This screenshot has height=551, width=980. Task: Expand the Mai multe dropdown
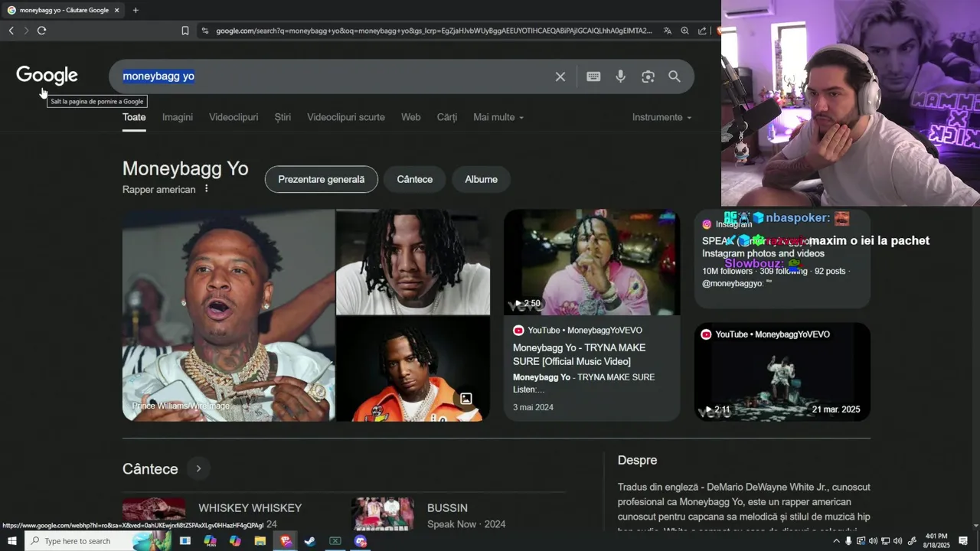click(498, 117)
